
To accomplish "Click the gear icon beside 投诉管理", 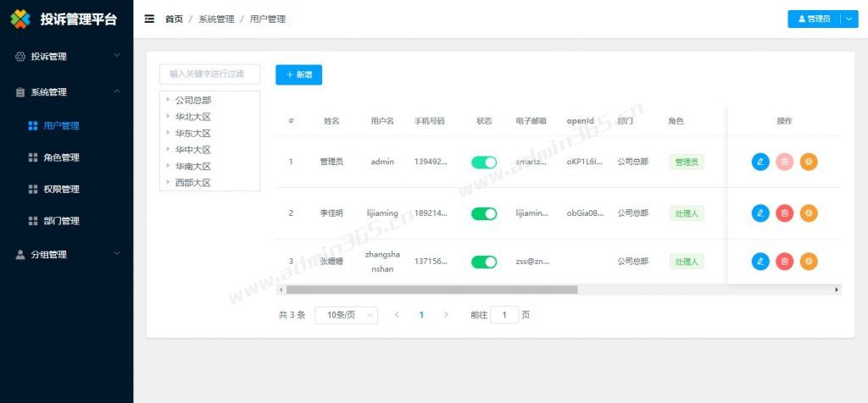I will (20, 57).
